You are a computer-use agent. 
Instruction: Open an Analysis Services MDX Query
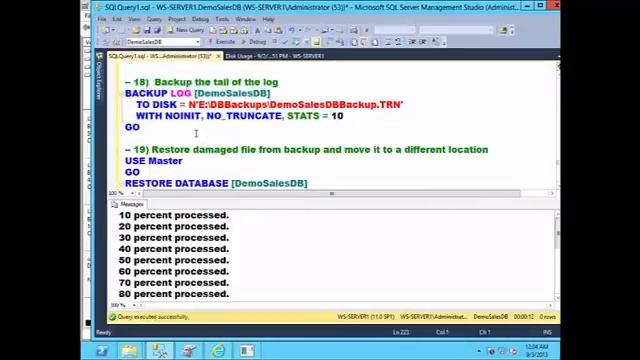pos(223,30)
